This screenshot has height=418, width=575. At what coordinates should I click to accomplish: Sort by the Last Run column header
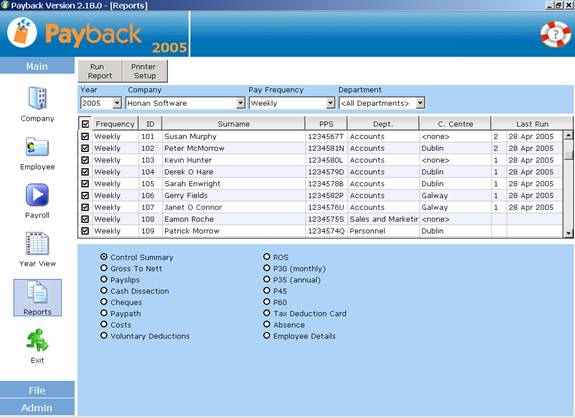(x=532, y=124)
